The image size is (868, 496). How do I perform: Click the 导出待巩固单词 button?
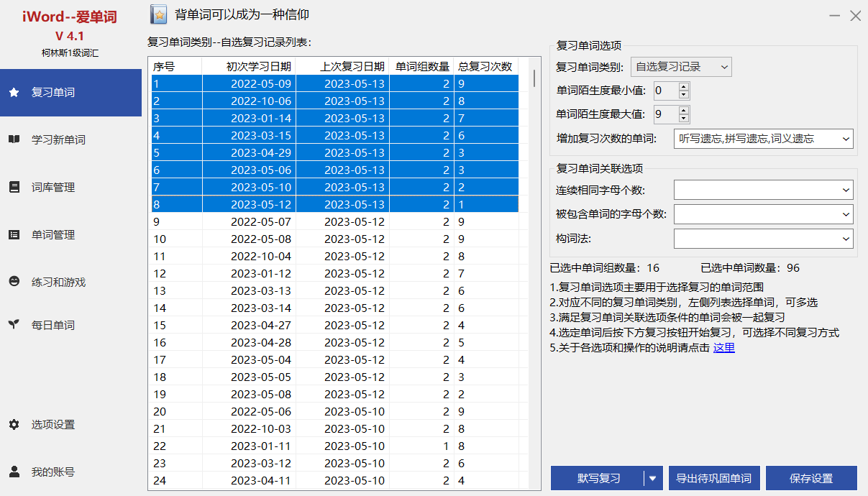pos(713,478)
